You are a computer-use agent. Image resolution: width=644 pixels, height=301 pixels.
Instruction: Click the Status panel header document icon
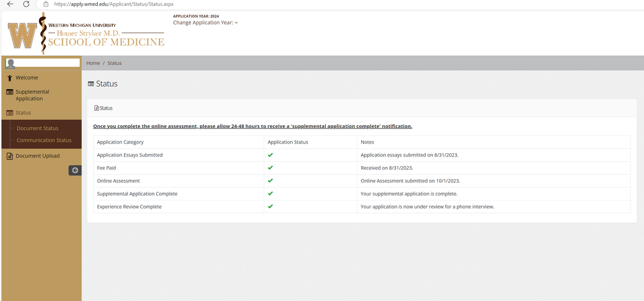(x=96, y=108)
